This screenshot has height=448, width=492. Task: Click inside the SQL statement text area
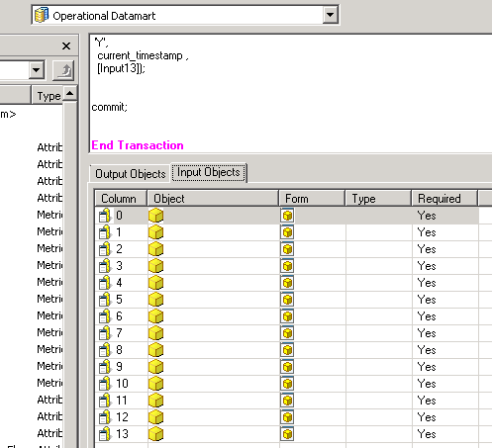coord(290,93)
